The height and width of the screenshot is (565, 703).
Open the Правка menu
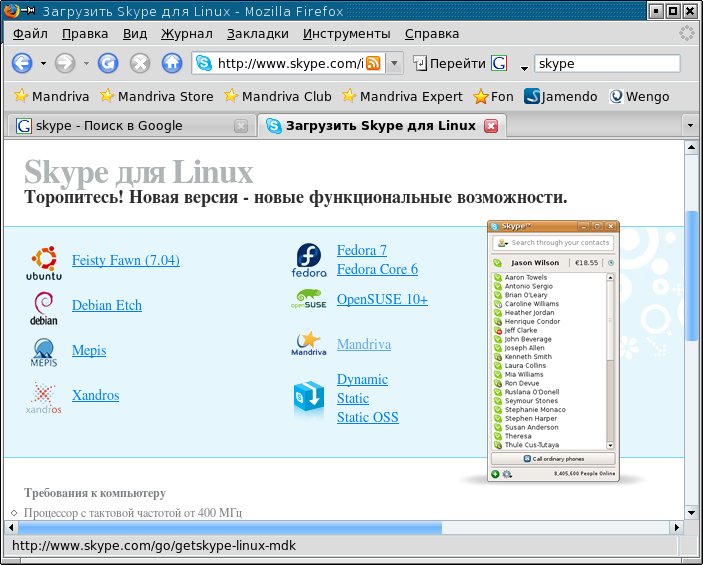pyautogui.click(x=85, y=34)
